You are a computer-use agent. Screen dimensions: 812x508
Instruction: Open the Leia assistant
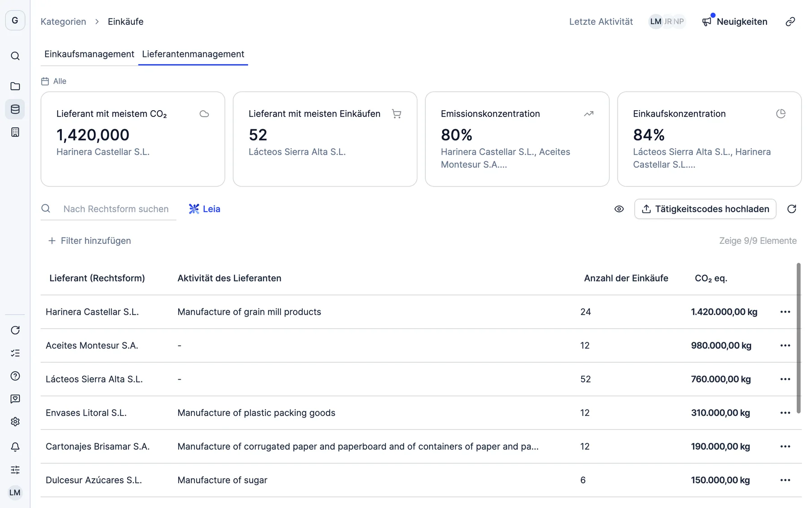pyautogui.click(x=204, y=209)
